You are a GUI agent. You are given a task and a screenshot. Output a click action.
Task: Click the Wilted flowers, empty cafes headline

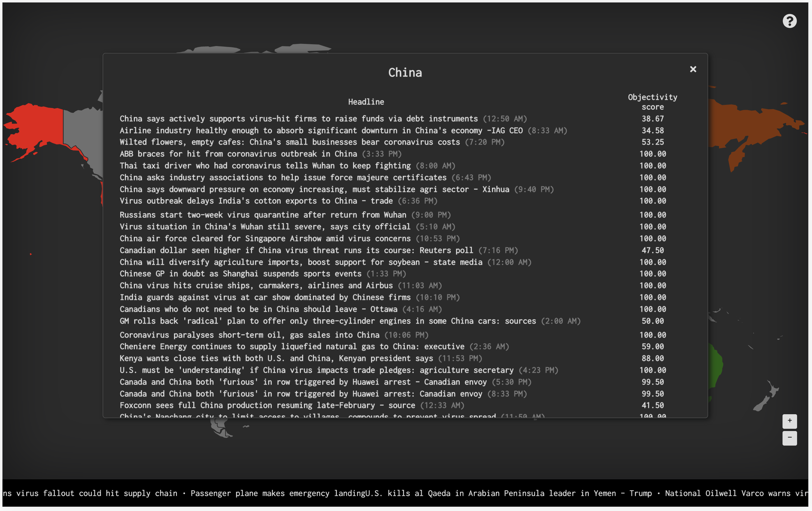point(289,142)
